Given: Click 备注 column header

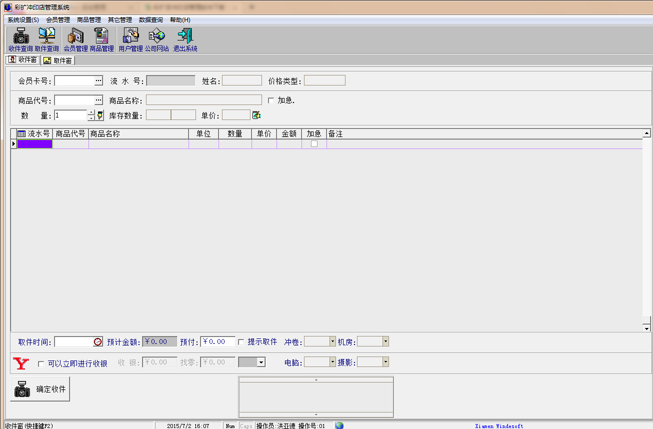Looking at the screenshot, I should pos(484,134).
